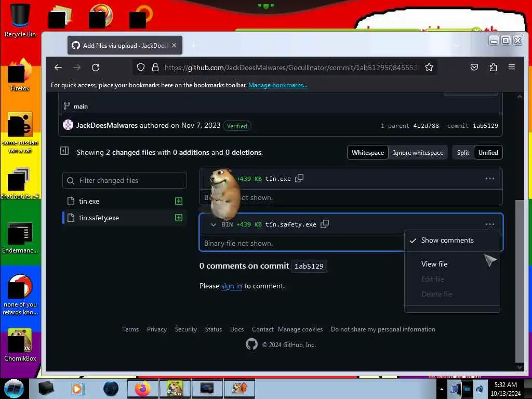Bookmark this page with the star icon

[x=429, y=67]
